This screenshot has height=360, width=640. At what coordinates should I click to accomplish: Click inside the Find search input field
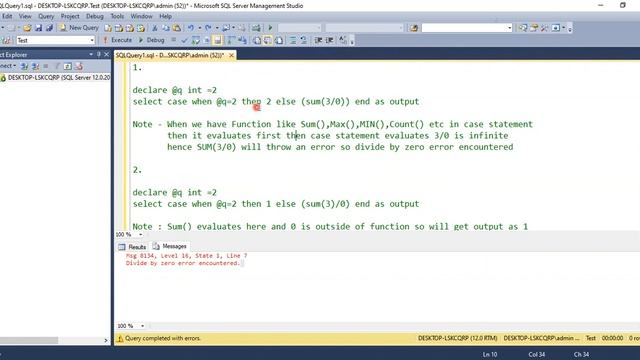tap(464, 28)
